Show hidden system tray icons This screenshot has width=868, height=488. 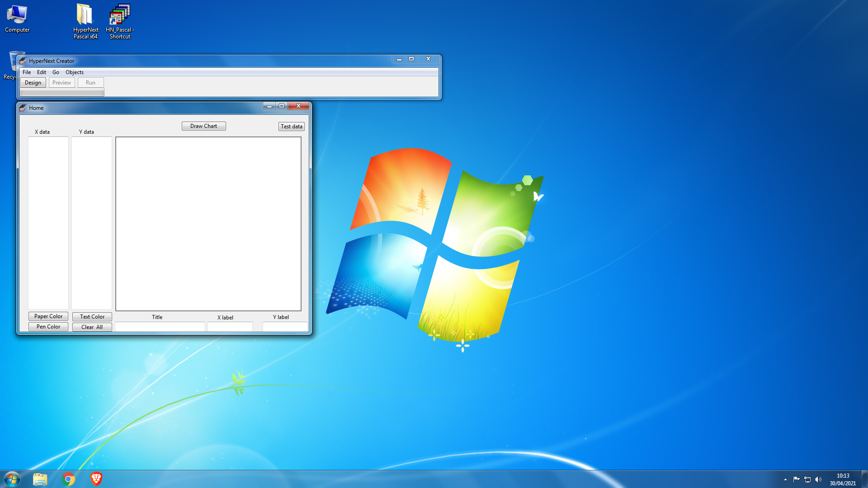785,479
